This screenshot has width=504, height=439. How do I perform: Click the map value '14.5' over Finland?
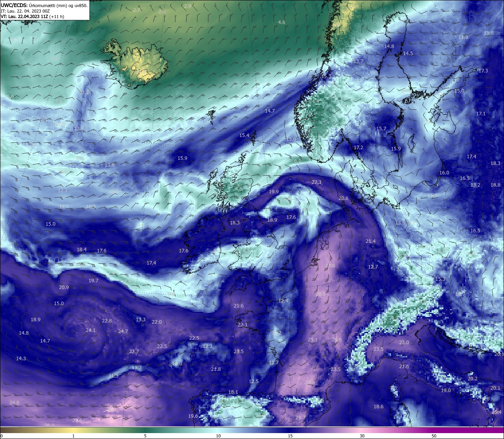coord(408,53)
